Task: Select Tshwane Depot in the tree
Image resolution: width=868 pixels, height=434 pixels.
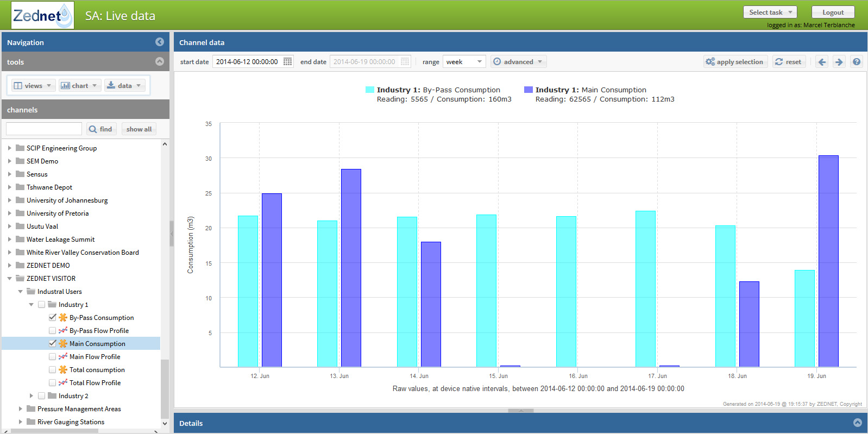Action: (x=49, y=187)
